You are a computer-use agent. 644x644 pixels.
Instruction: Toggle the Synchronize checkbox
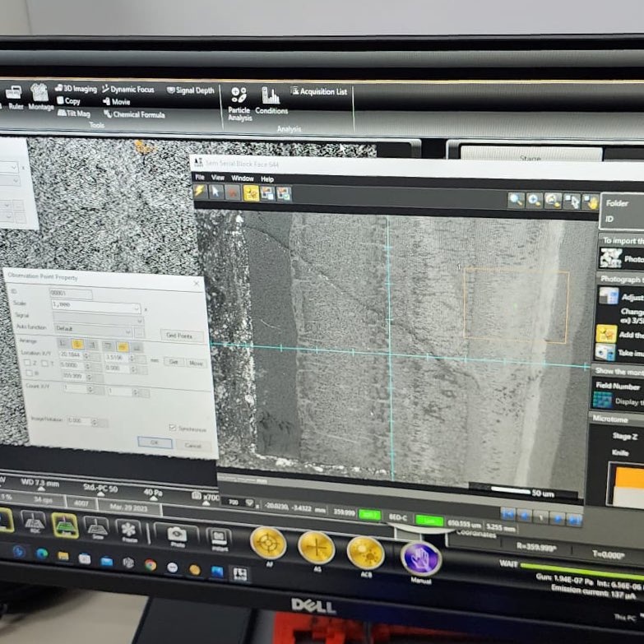173,428
